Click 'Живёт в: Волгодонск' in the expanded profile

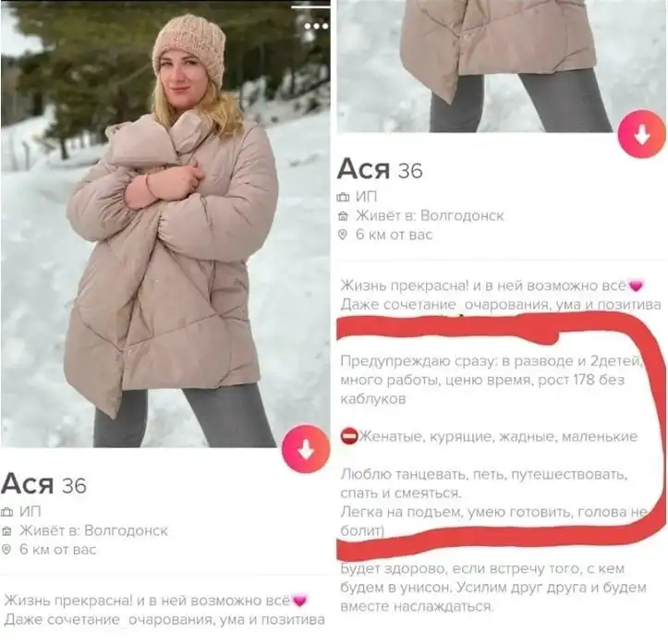[430, 216]
